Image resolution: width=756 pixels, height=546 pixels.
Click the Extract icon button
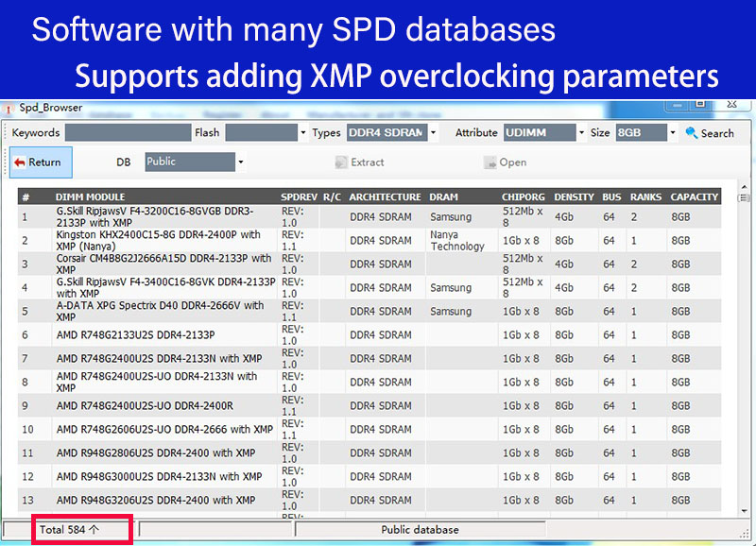(360, 162)
